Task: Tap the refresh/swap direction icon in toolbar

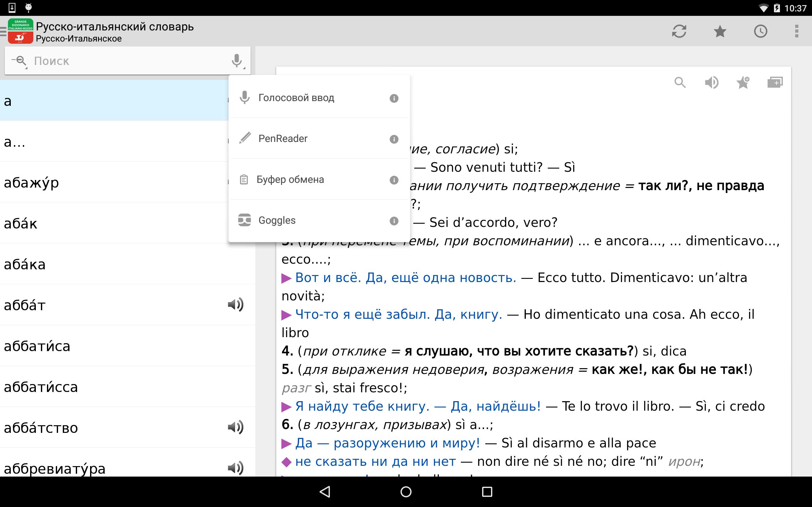Action: pyautogui.click(x=679, y=31)
